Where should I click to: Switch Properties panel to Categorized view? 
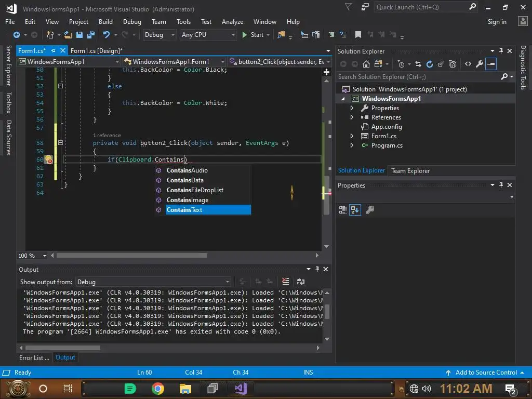343,210
